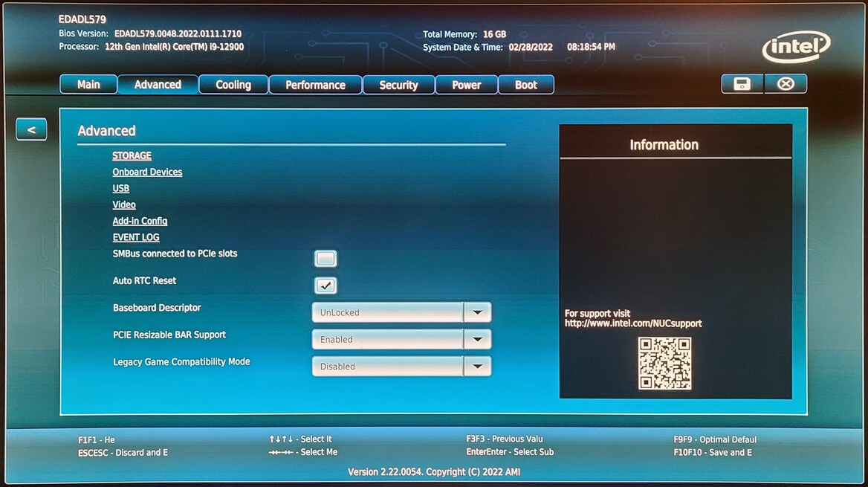Open the Baseboard Descriptor dropdown arrow
Image resolution: width=868 pixels, height=487 pixels.
point(477,312)
